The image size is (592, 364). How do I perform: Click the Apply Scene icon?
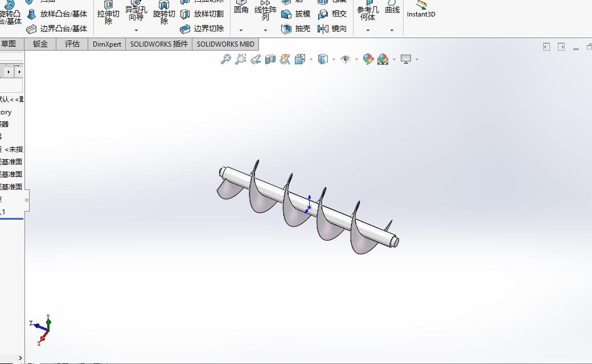383,59
